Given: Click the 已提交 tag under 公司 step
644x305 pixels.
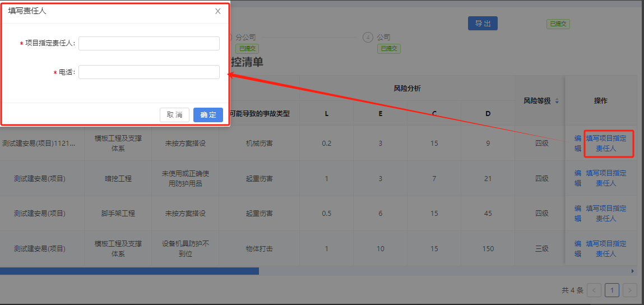Looking at the screenshot, I should pyautogui.click(x=388, y=49).
